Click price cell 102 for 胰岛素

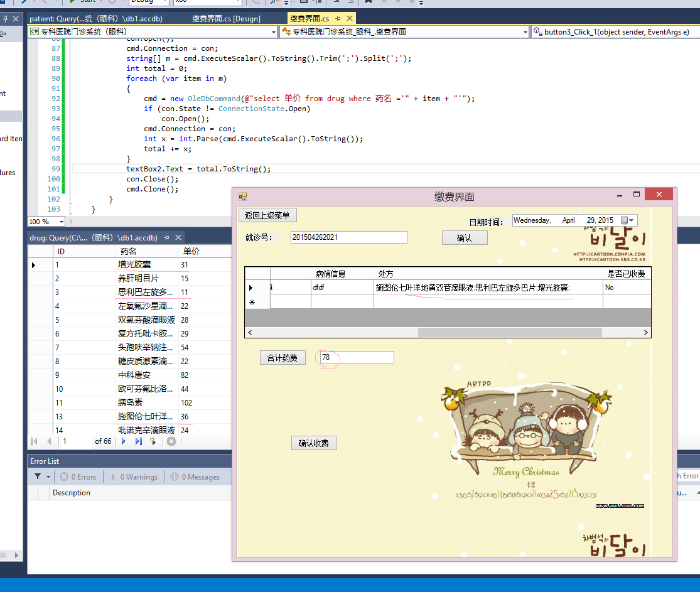(x=205, y=402)
